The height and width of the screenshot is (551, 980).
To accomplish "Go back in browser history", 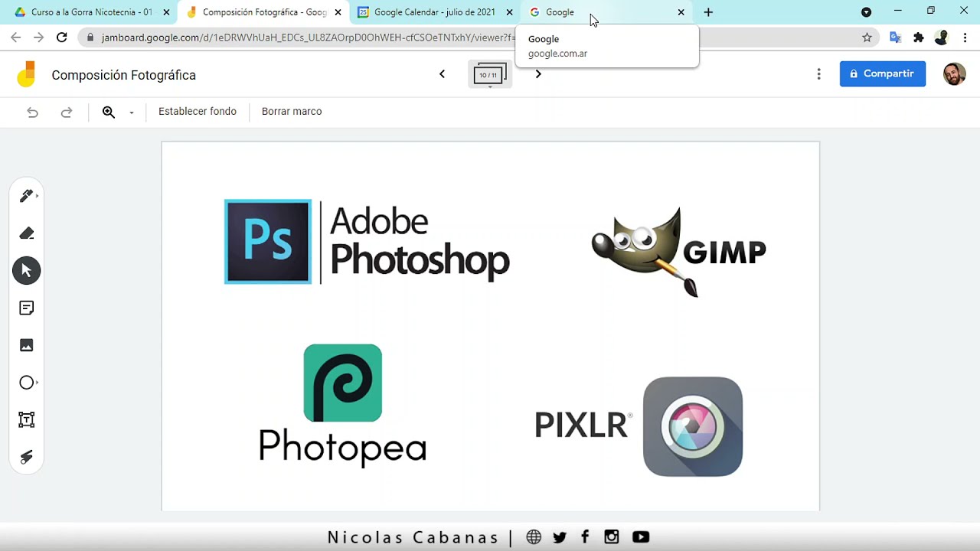I will pyautogui.click(x=16, y=37).
